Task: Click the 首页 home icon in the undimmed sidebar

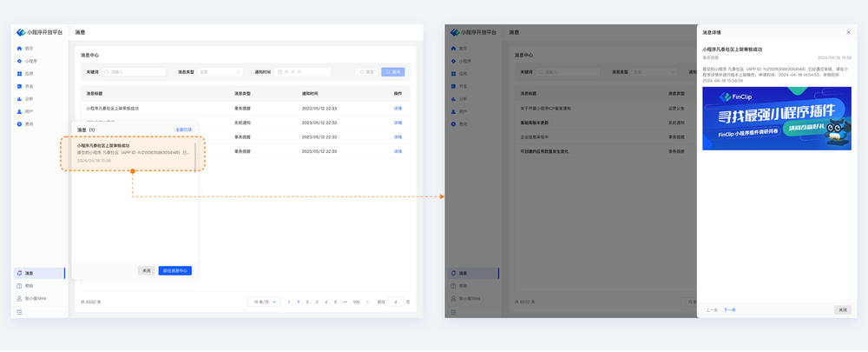Action: 19,49
